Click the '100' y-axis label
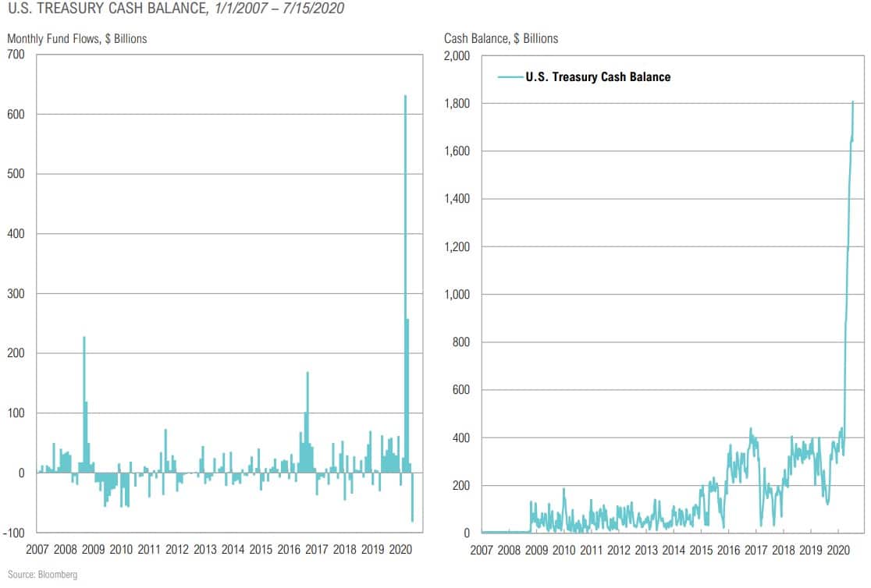This screenshot has width=871, height=588. (16, 413)
